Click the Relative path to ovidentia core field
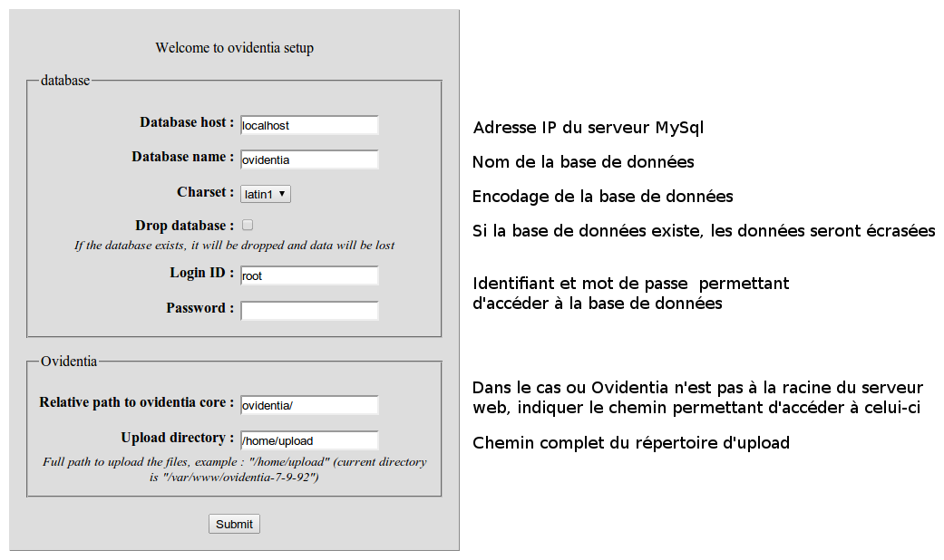Screen dimensions: 944x560 point(308,404)
